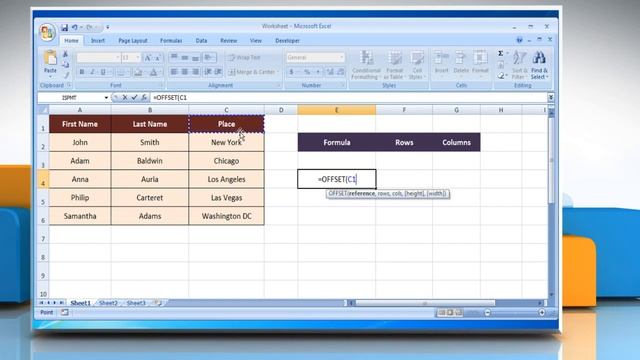The width and height of the screenshot is (640, 360).
Task: Switch to the Page Layout ribbon tab
Action: point(133,41)
